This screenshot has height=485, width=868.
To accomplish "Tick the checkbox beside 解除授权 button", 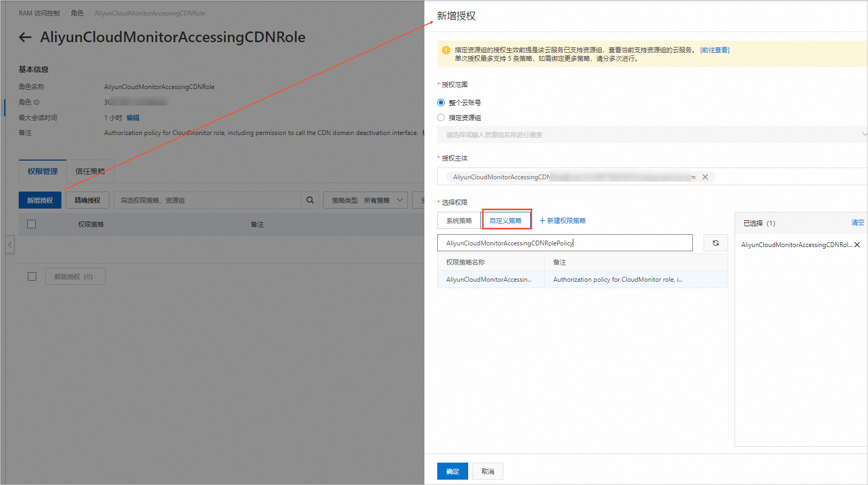I will coord(32,276).
